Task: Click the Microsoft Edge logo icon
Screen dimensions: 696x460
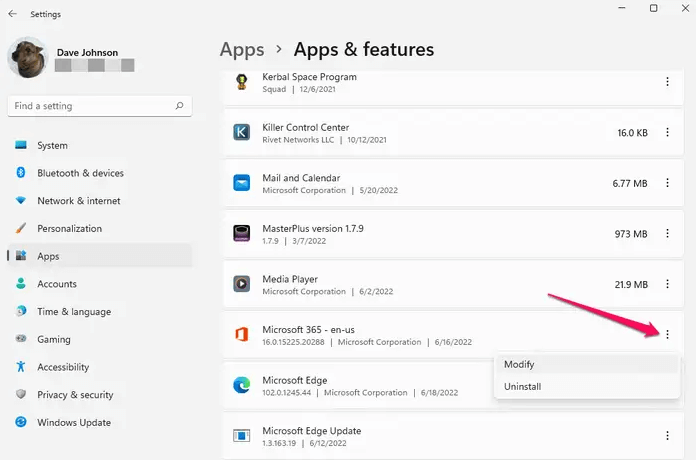Action: [x=241, y=385]
